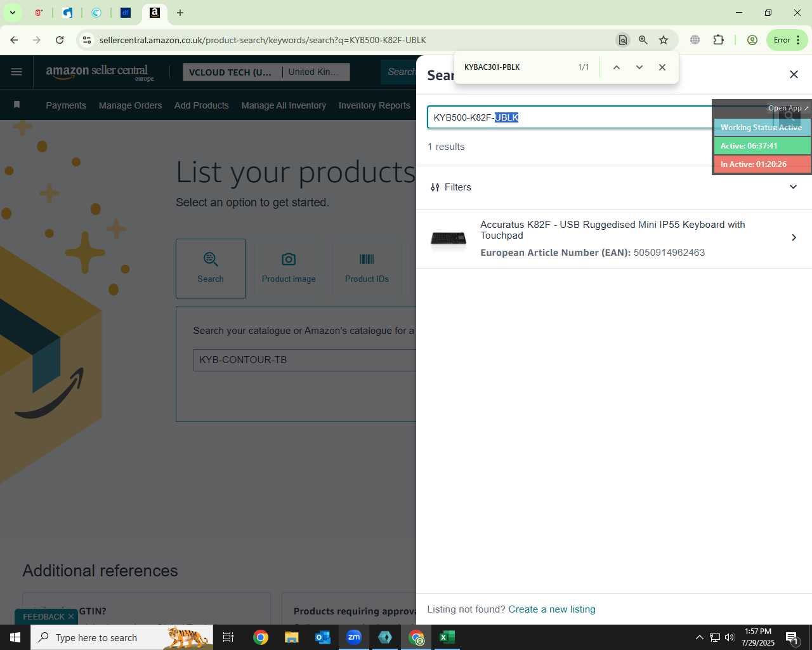Screen dimensions: 812x650
Task: Switch to the first browser tab
Action: click(39, 13)
